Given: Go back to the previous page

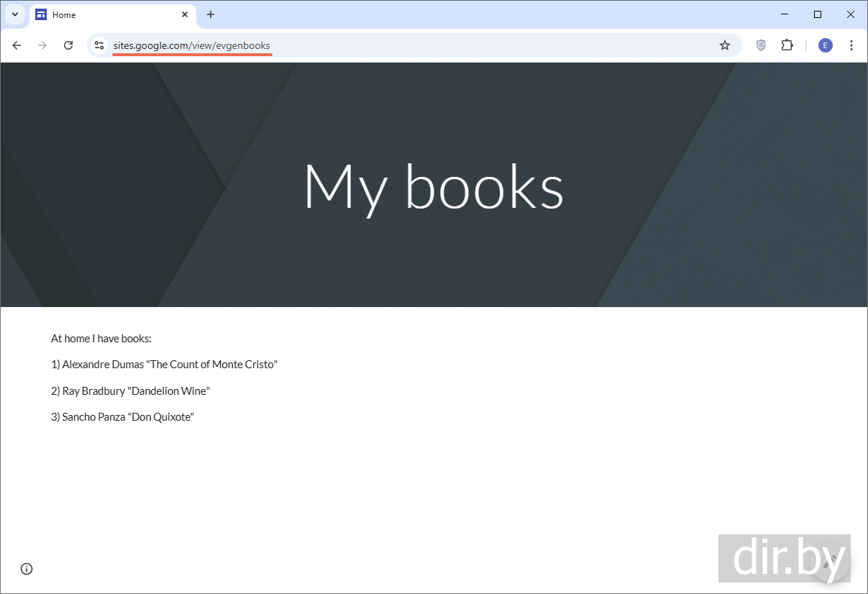Looking at the screenshot, I should 17,45.
